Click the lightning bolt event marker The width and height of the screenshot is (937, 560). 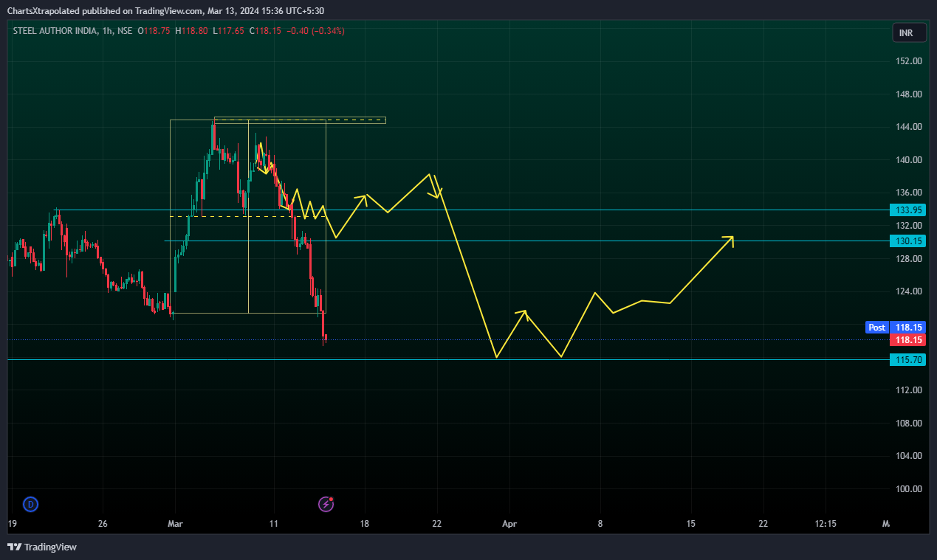click(x=326, y=505)
